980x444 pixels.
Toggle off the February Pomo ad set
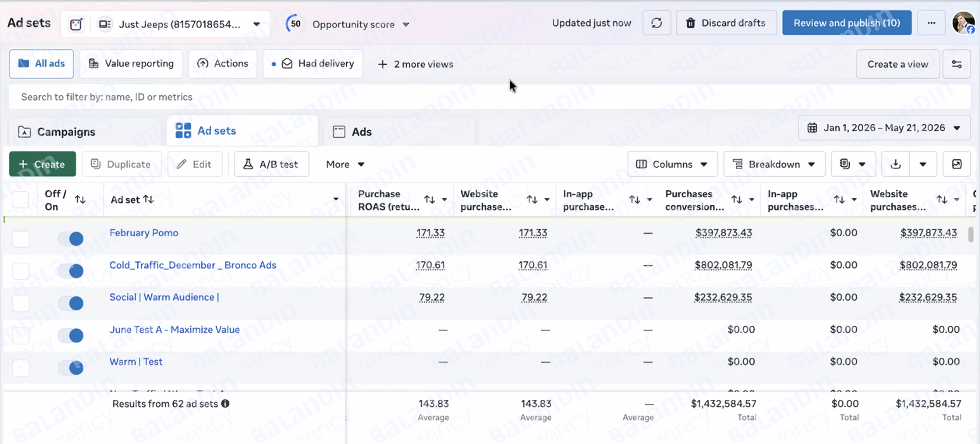[71, 238]
